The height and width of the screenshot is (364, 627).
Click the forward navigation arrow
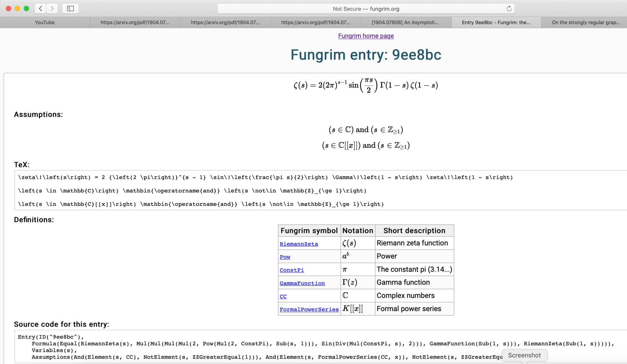52,8
